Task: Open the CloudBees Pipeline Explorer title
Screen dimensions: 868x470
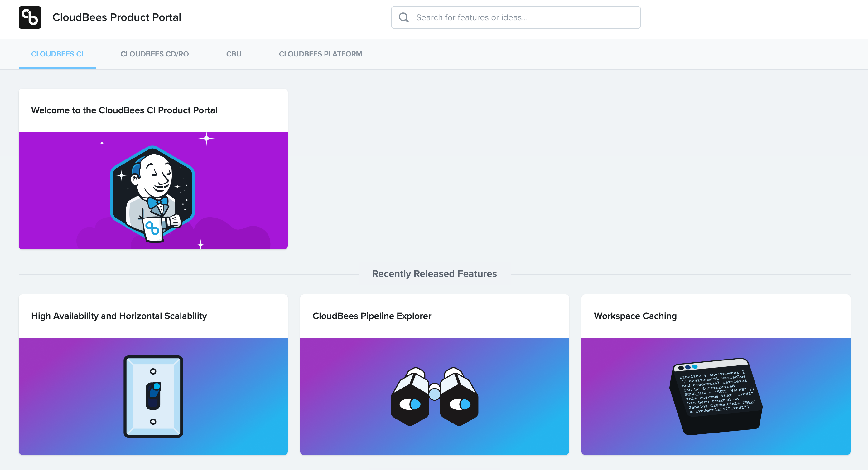Action: pyautogui.click(x=372, y=316)
